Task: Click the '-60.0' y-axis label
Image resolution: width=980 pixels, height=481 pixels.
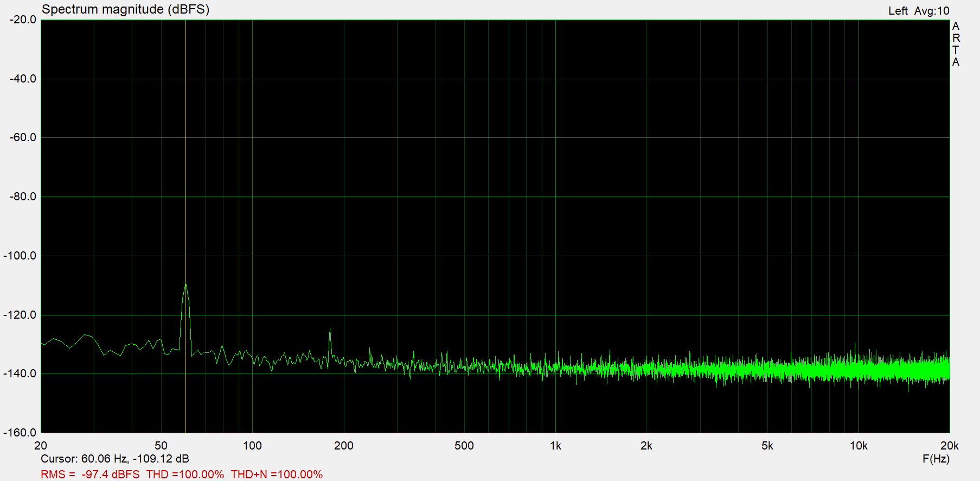Action: [23, 137]
